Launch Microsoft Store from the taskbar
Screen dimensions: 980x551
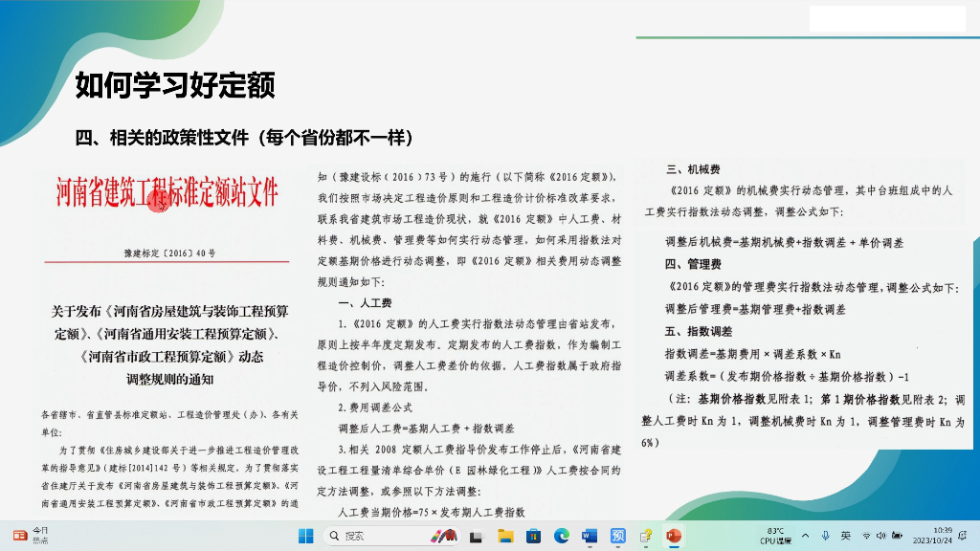[533, 536]
